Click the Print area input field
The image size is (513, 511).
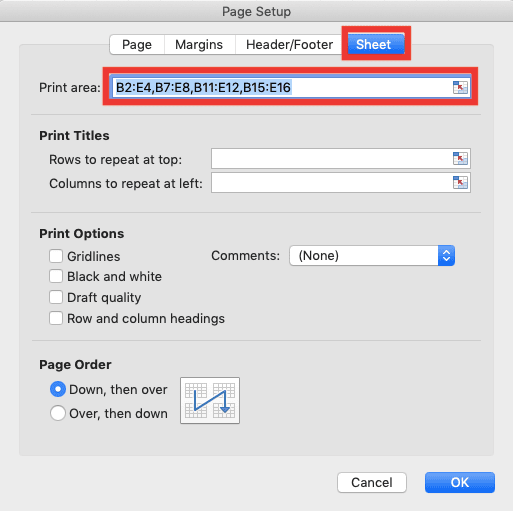[x=291, y=87]
